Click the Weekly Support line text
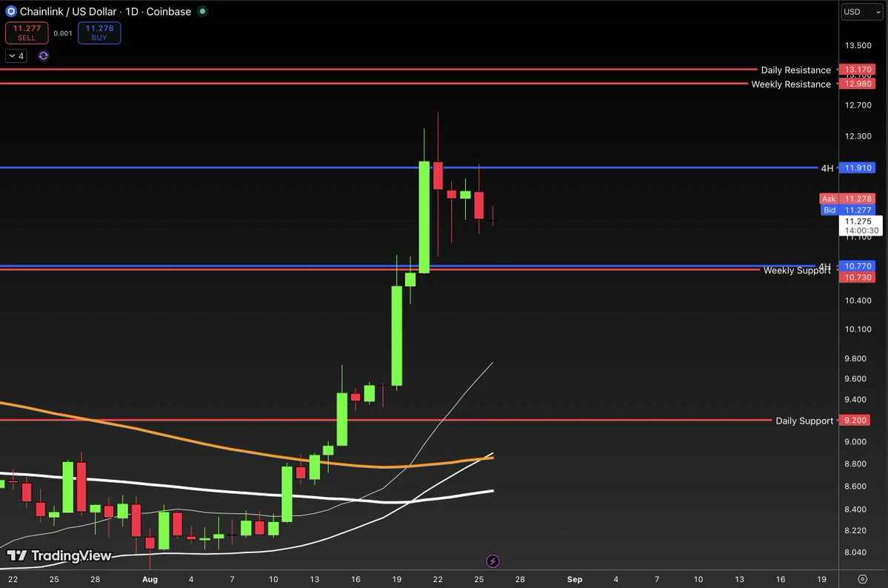Viewport: 888px width, 588px height. [x=797, y=271]
